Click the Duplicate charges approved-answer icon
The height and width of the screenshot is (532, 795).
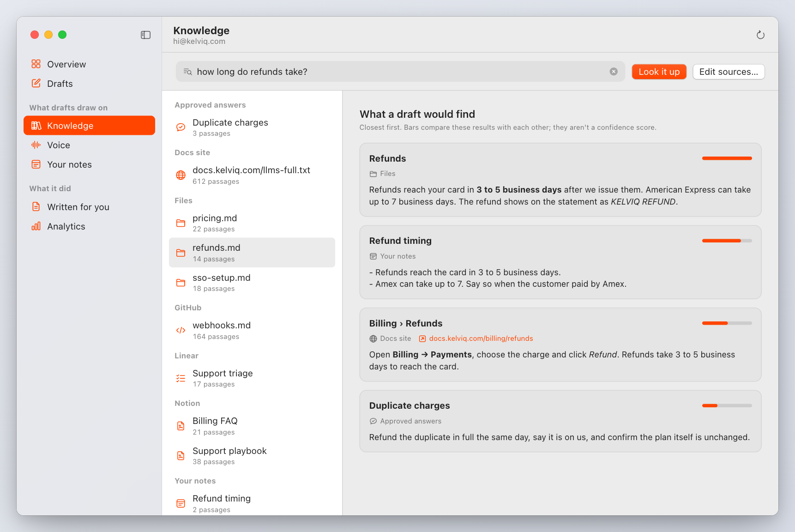(x=181, y=127)
